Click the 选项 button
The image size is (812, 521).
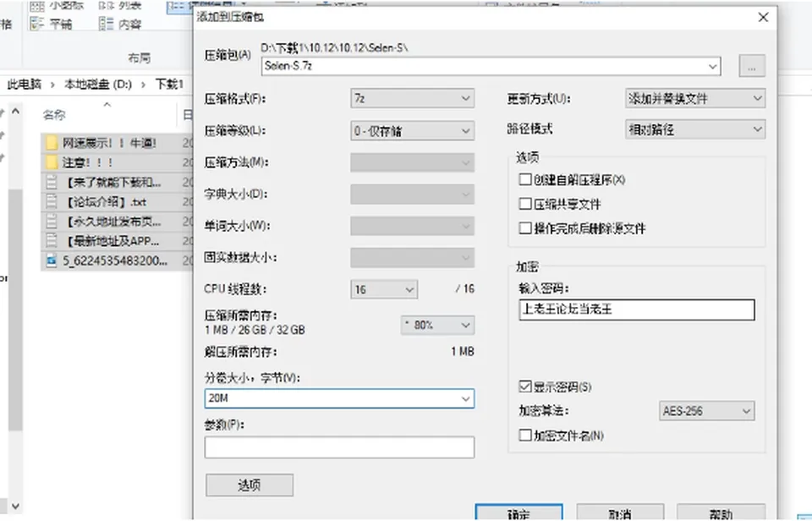(249, 485)
